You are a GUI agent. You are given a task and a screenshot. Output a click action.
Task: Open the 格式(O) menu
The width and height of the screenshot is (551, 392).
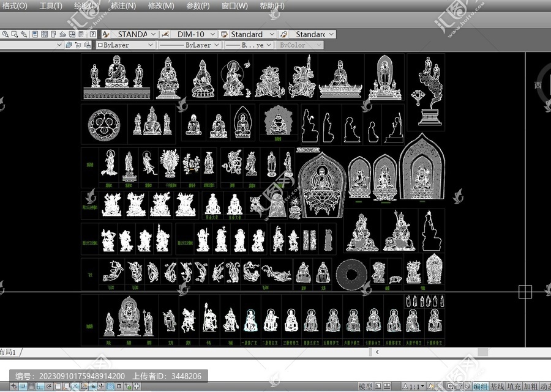15,6
